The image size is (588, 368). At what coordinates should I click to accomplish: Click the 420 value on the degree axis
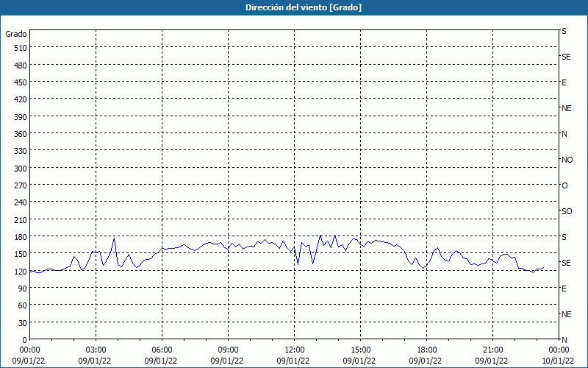[x=21, y=99]
